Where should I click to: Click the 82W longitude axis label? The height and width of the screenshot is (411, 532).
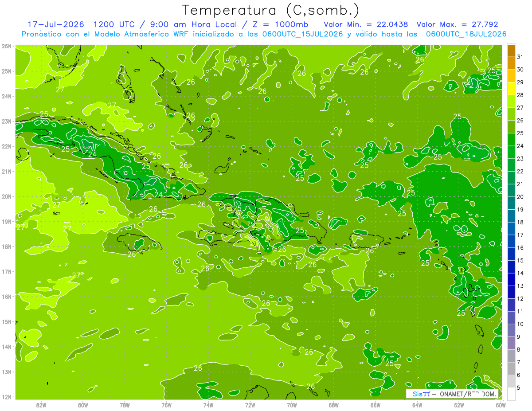41,404
